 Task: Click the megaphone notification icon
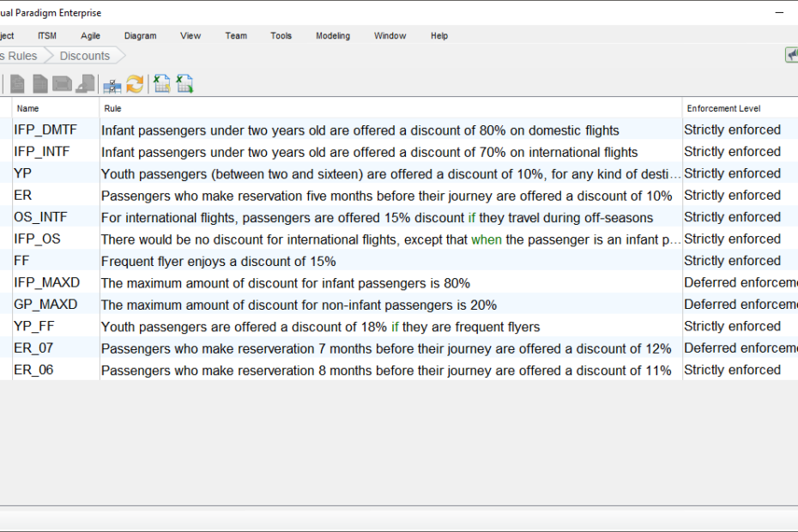(x=791, y=55)
